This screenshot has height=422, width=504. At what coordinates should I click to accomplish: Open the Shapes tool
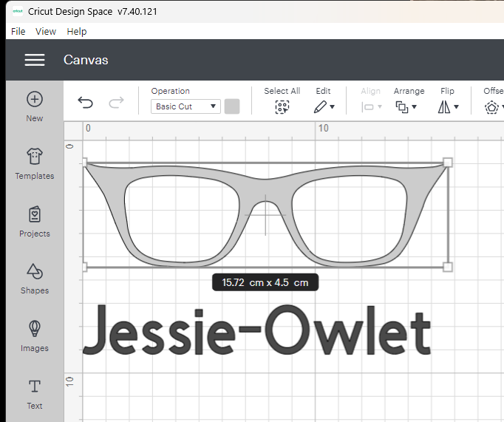[x=34, y=272]
